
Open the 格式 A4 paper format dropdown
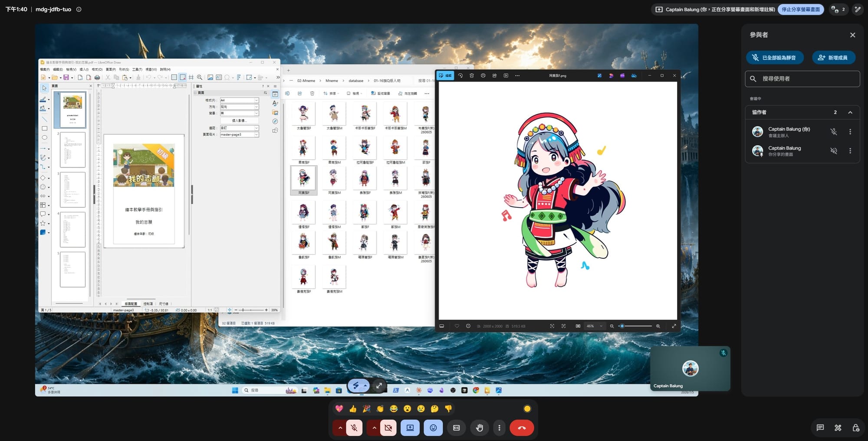(x=239, y=100)
